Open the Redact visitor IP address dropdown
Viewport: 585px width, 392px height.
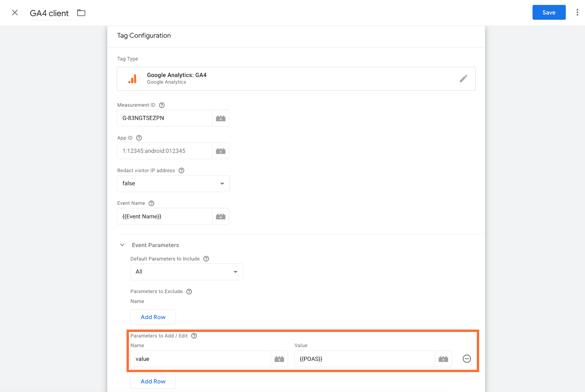[222, 183]
